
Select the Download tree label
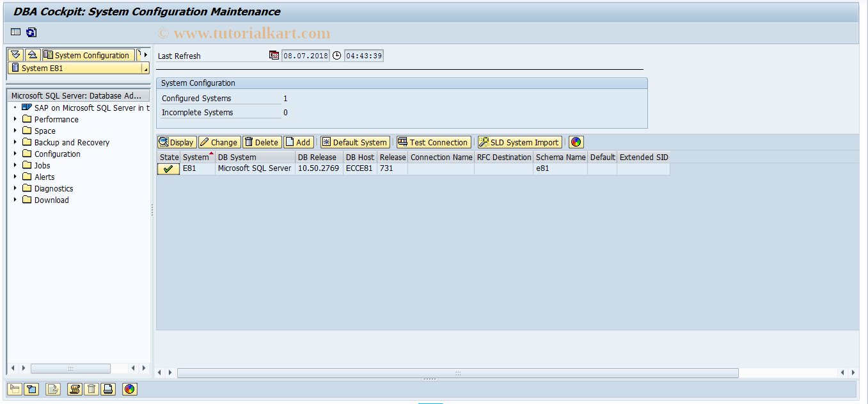coord(52,200)
